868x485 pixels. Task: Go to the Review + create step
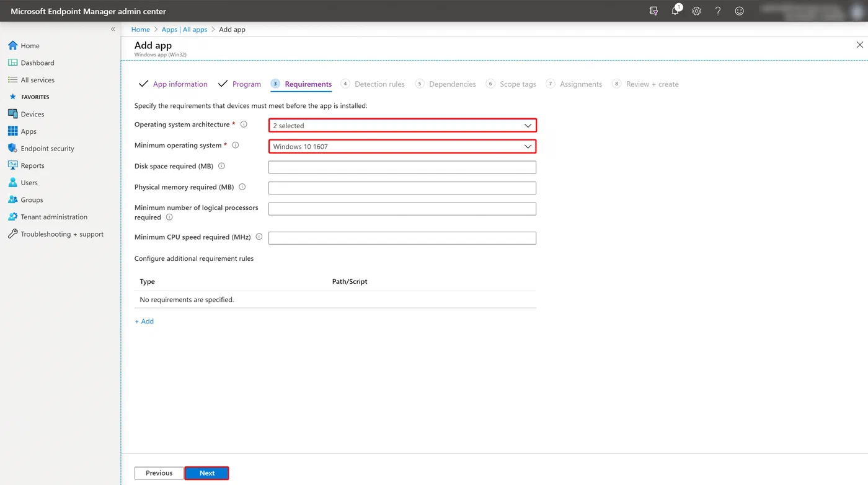tap(645, 84)
